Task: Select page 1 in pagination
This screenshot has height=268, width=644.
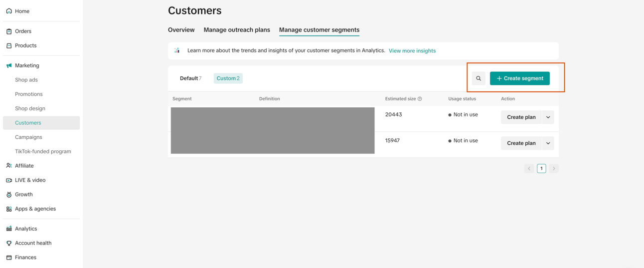Action: 541,169
